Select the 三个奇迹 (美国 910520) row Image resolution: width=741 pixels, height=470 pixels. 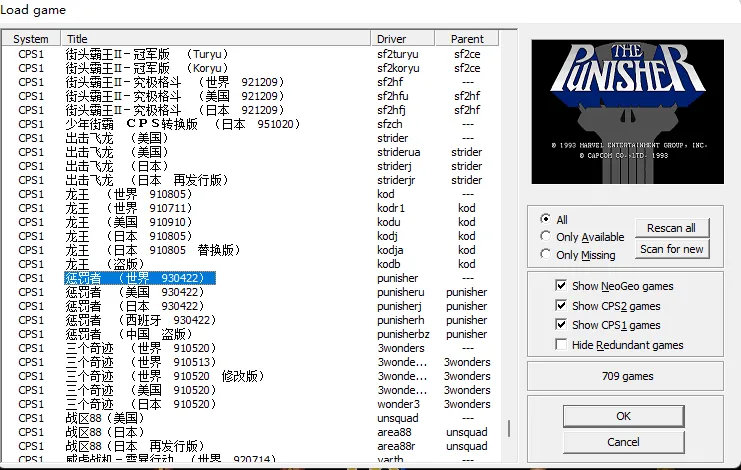click(250, 390)
